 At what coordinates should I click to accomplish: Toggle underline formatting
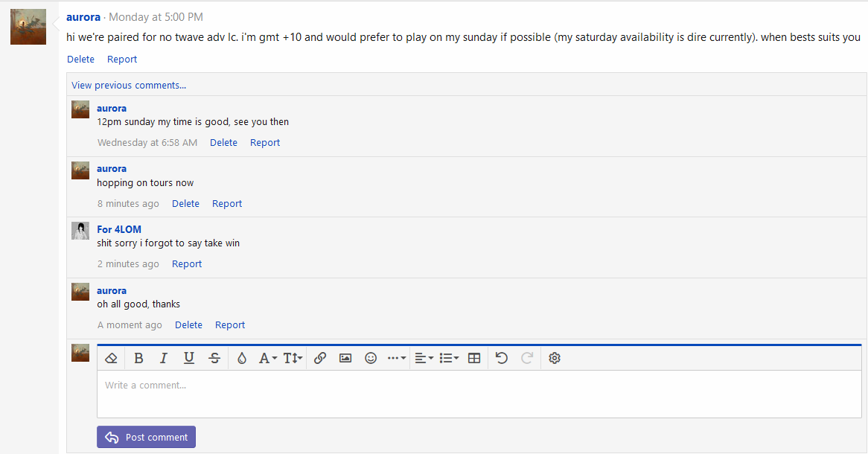point(189,358)
